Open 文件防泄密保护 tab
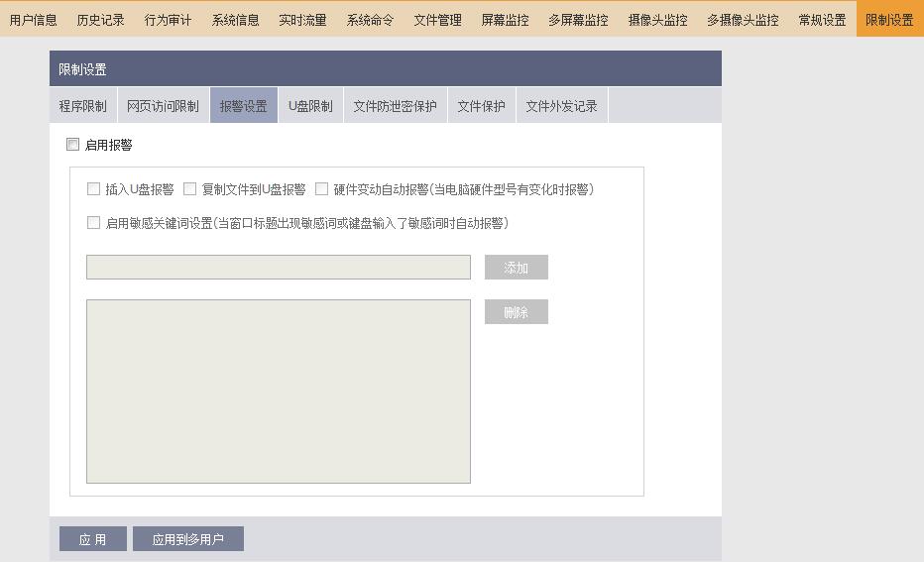Image resolution: width=924 pixels, height=562 pixels. click(395, 106)
